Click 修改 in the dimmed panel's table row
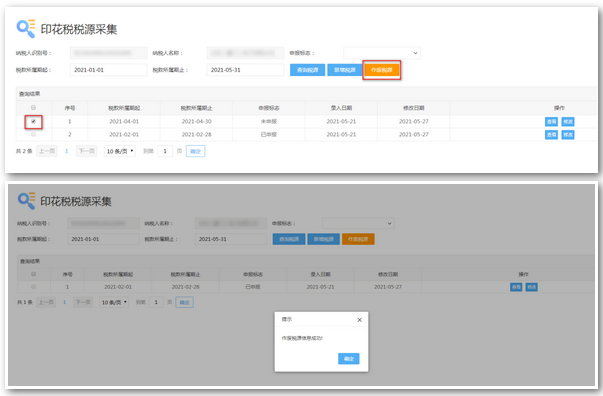603x396 pixels. pyautogui.click(x=531, y=287)
